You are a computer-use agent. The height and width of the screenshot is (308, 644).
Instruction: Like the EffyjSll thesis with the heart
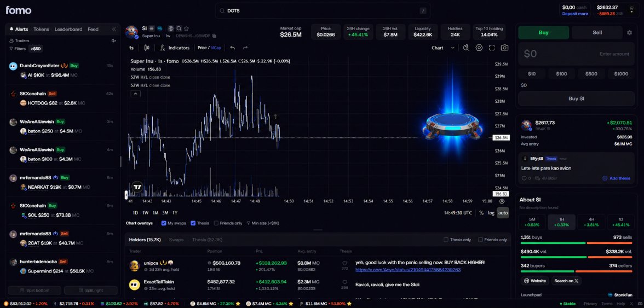coord(524,178)
